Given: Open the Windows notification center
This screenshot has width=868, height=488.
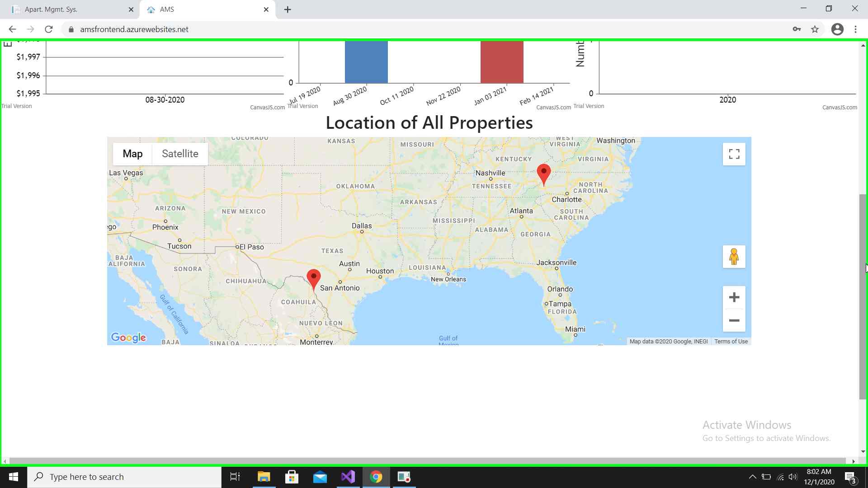Looking at the screenshot, I should pyautogui.click(x=850, y=477).
